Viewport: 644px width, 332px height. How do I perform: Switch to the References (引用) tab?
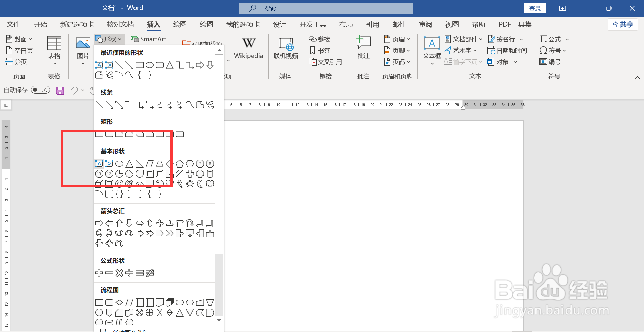tap(372, 24)
